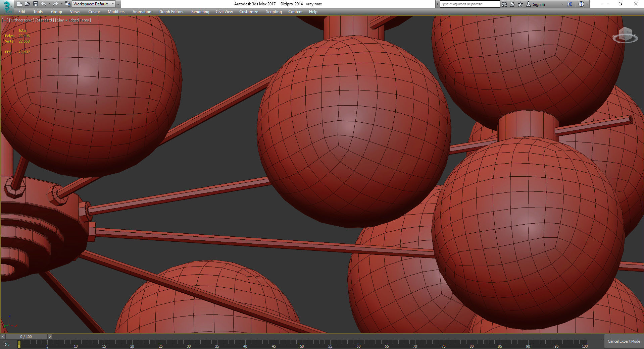Image resolution: width=644 pixels, height=349 pixels.
Task: Click the FPS value 75,437
Action: point(24,52)
